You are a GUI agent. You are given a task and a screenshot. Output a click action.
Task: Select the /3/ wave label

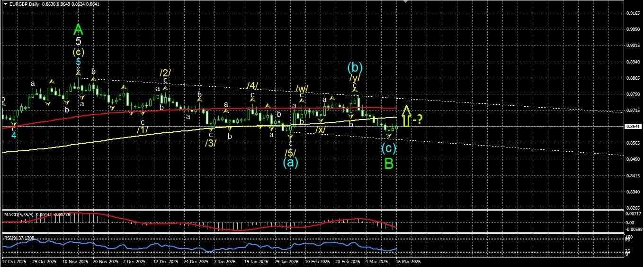[211, 143]
